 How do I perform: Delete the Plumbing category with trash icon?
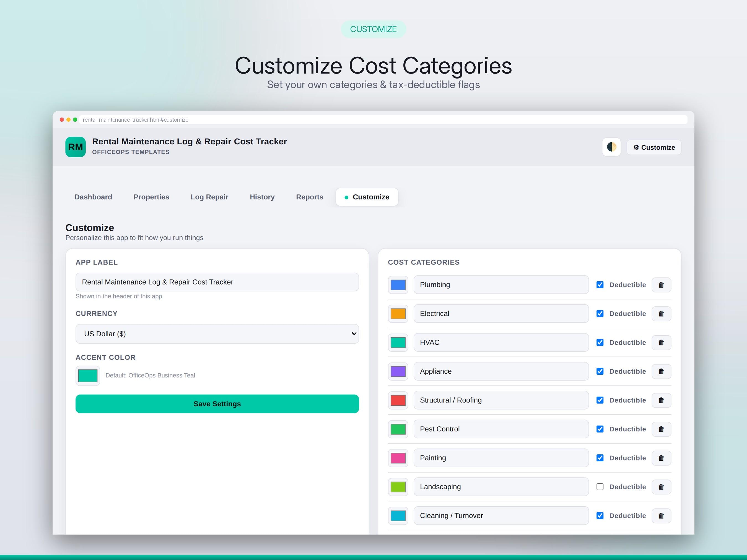point(661,285)
